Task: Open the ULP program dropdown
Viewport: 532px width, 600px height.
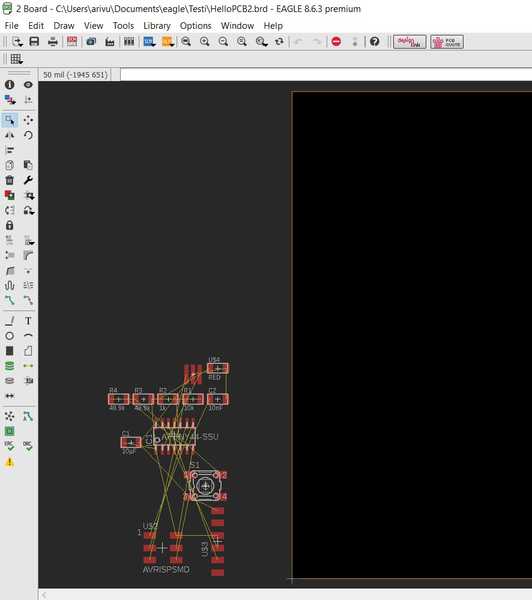Action: pyautogui.click(x=168, y=41)
